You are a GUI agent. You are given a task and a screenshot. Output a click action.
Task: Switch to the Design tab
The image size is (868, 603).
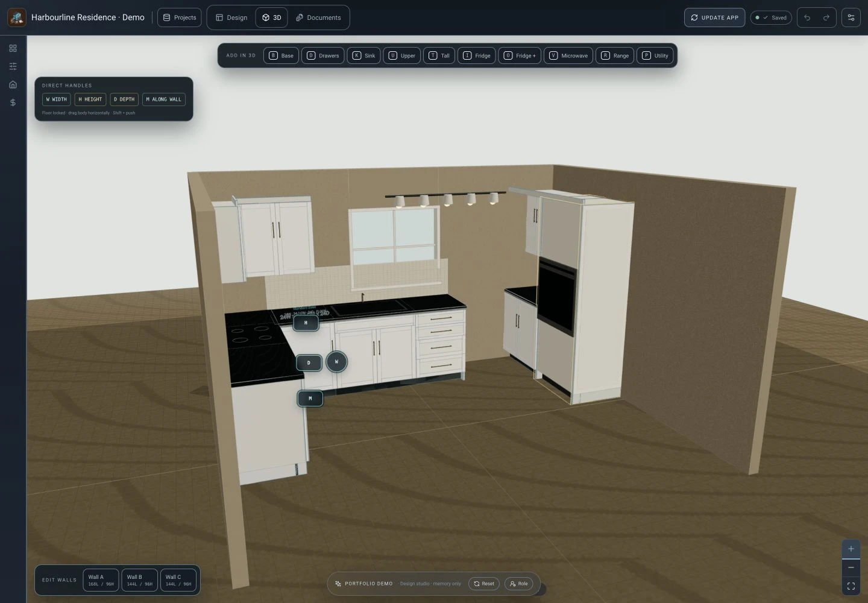pyautogui.click(x=231, y=17)
